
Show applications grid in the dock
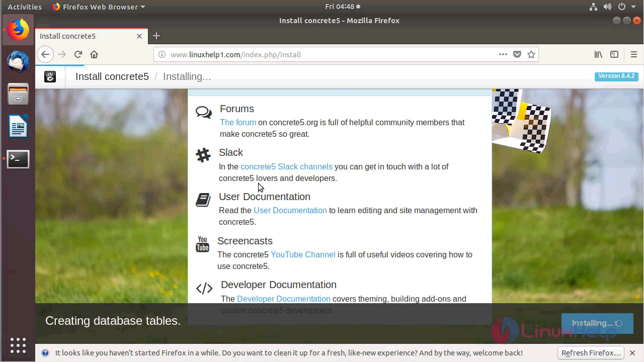coord(18,345)
